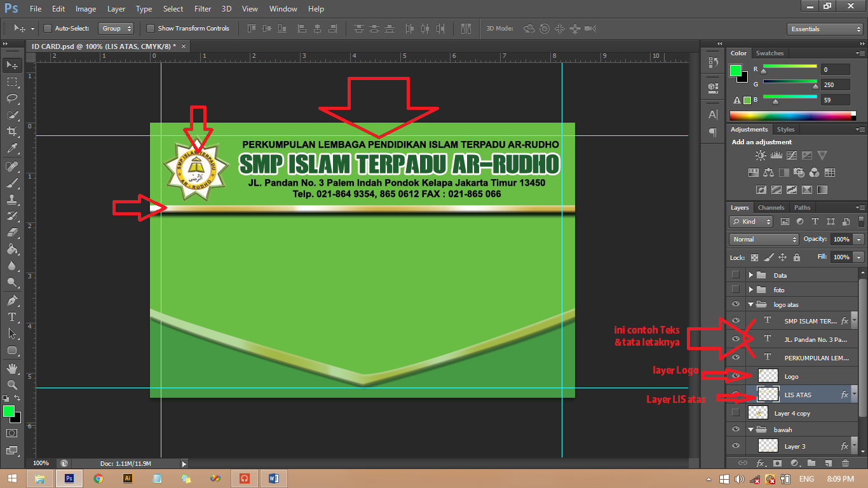868x488 pixels.
Task: Expand the foto layer group
Action: click(x=750, y=290)
